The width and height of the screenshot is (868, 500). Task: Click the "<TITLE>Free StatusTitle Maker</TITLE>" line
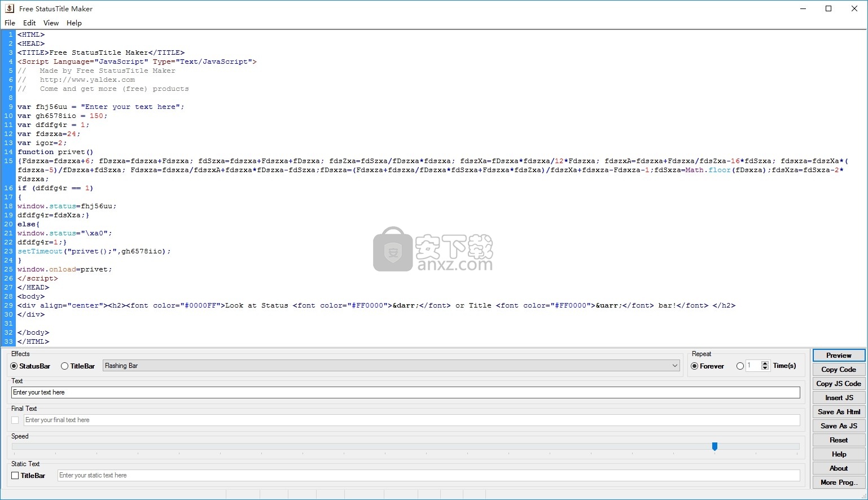point(100,52)
